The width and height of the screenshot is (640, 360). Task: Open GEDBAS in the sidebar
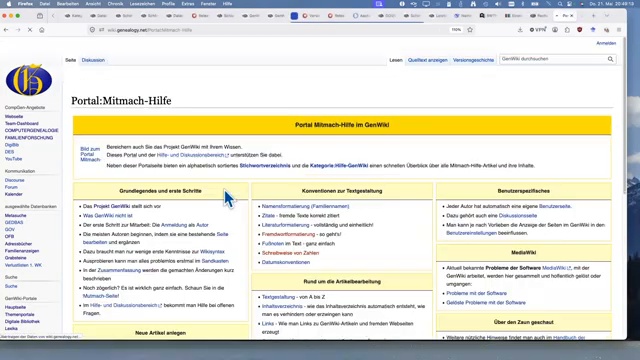tap(14, 222)
